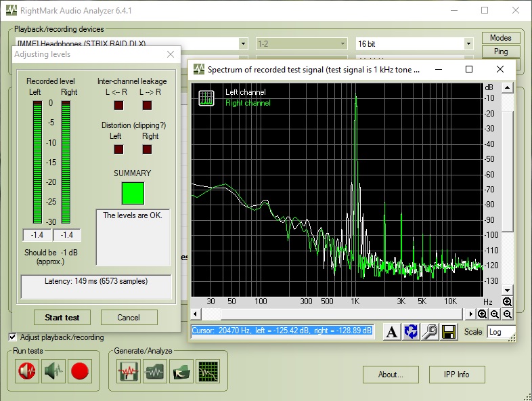Click the horizontal scrollbar right arrow under graph

coord(470,314)
